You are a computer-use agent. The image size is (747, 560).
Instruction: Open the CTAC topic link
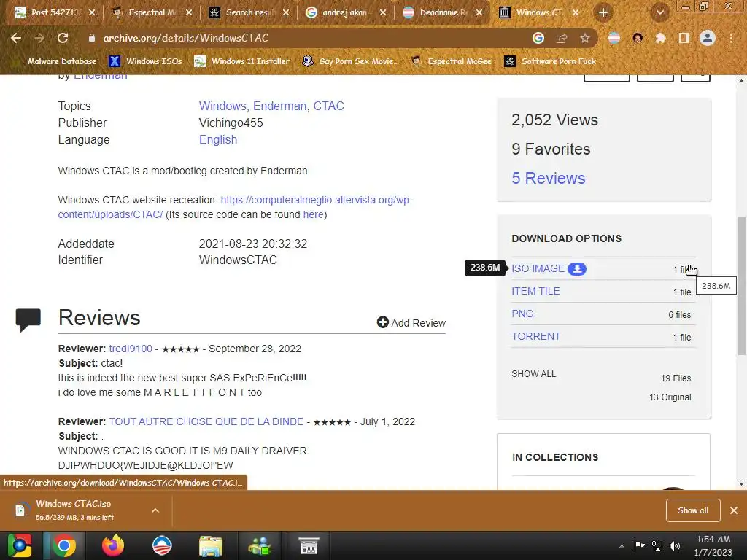(329, 106)
